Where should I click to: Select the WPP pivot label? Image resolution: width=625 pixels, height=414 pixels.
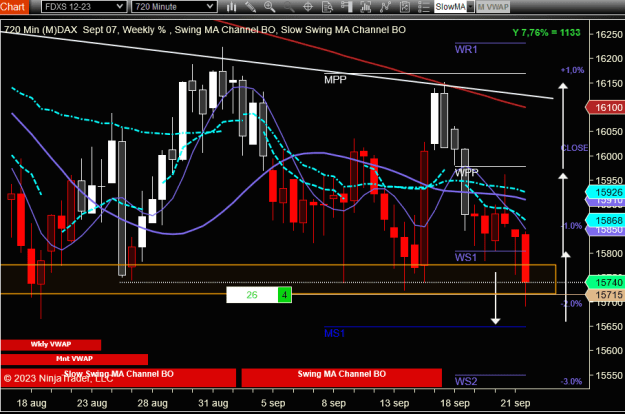(x=466, y=173)
